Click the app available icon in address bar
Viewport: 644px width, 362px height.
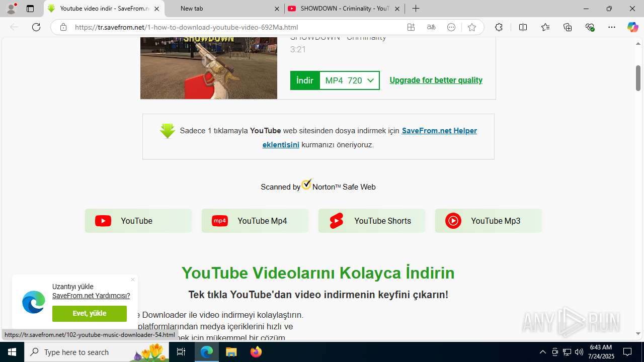(x=411, y=27)
